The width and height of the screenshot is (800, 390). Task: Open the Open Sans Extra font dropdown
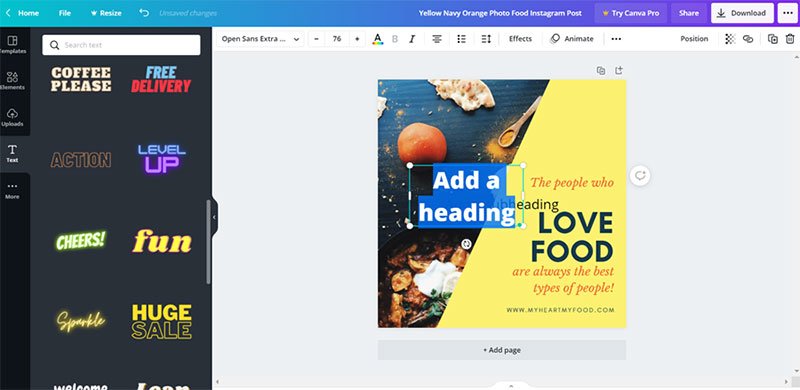coord(260,39)
